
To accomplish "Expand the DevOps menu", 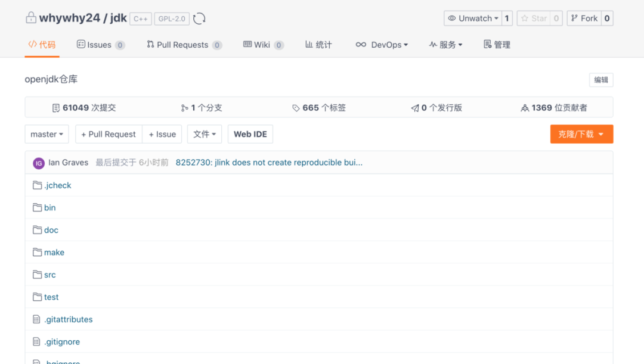I will tap(382, 45).
